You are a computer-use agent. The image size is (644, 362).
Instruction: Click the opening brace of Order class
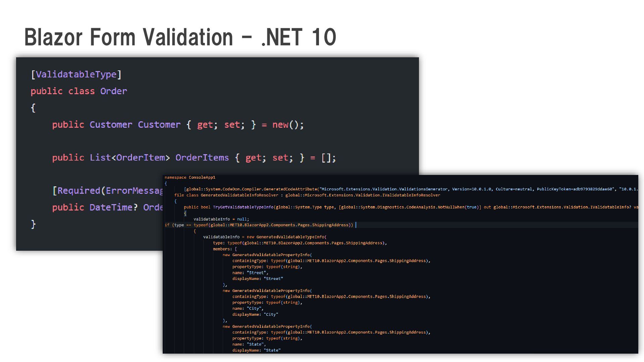click(x=33, y=108)
